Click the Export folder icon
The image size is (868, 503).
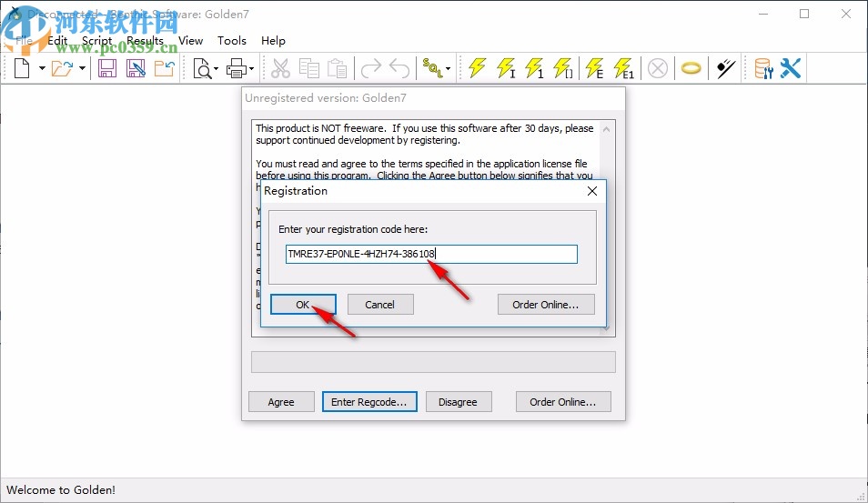click(165, 68)
